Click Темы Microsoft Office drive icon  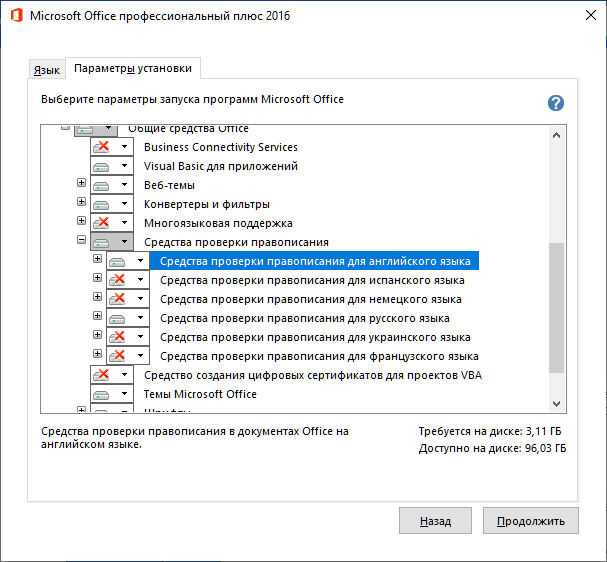pos(101,394)
